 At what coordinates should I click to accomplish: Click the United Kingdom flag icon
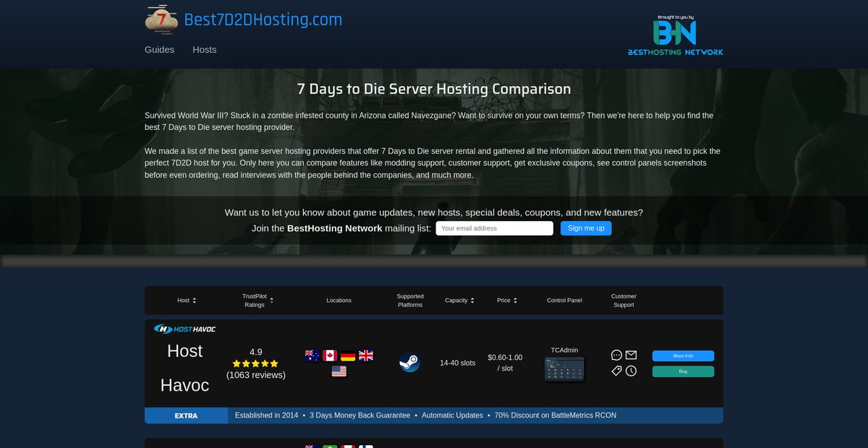pyautogui.click(x=366, y=356)
